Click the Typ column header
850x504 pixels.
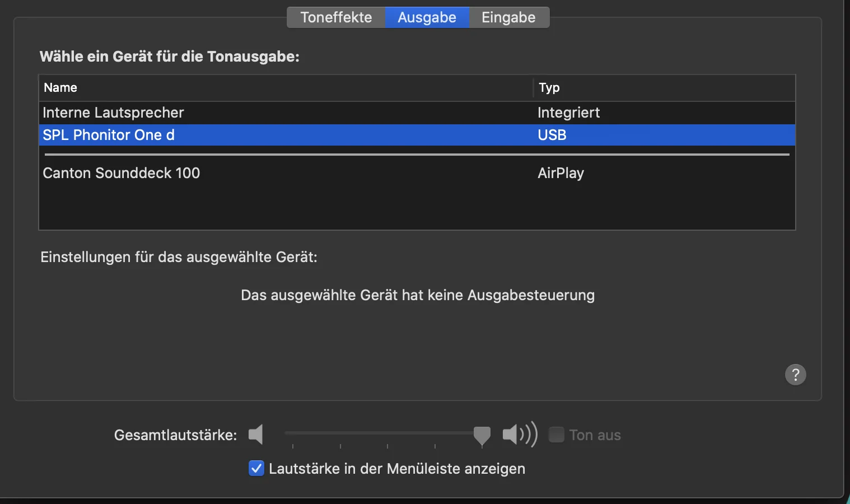pyautogui.click(x=664, y=88)
